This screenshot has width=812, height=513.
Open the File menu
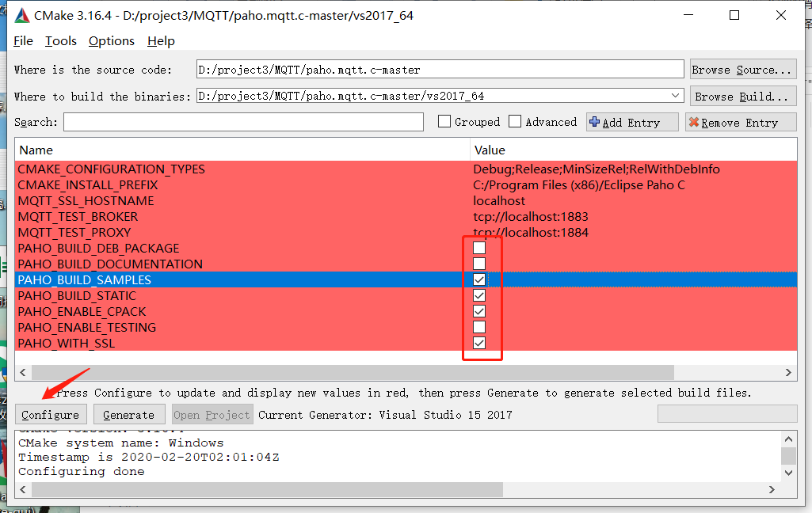coord(22,40)
